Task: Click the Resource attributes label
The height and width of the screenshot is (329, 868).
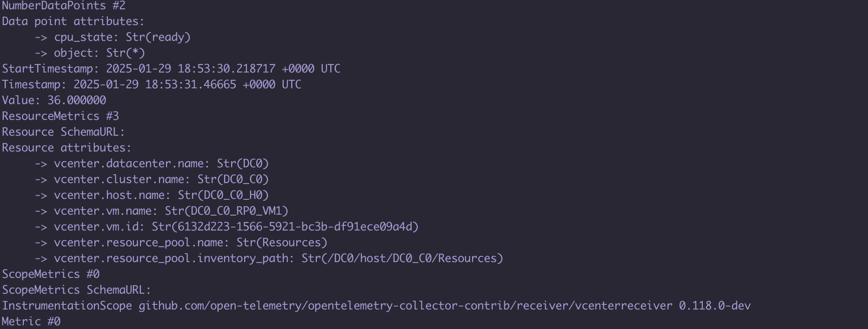Action: click(x=67, y=148)
